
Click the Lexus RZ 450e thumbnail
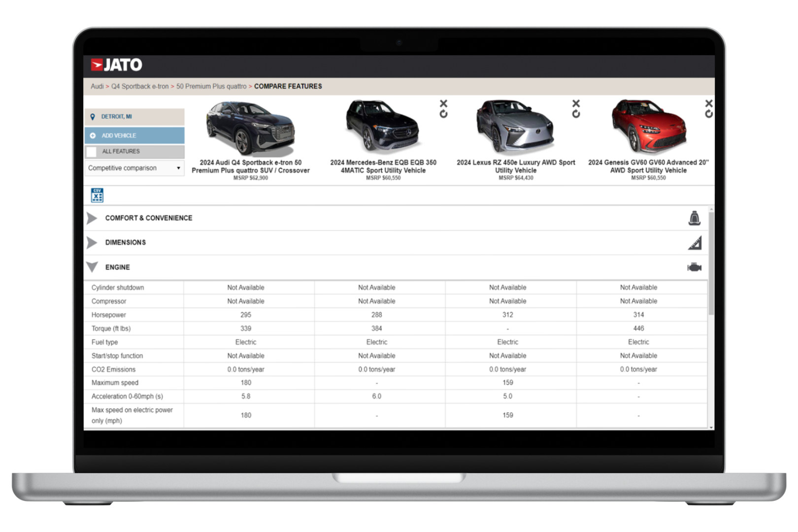tap(515, 127)
